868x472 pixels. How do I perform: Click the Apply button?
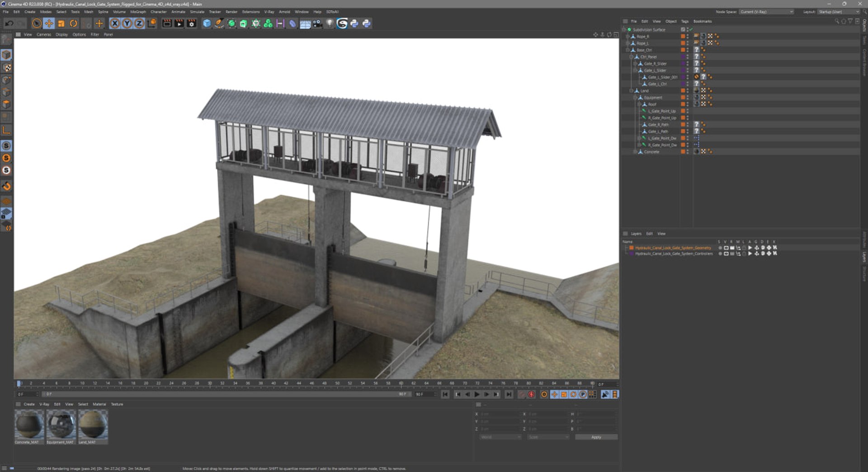tap(596, 437)
